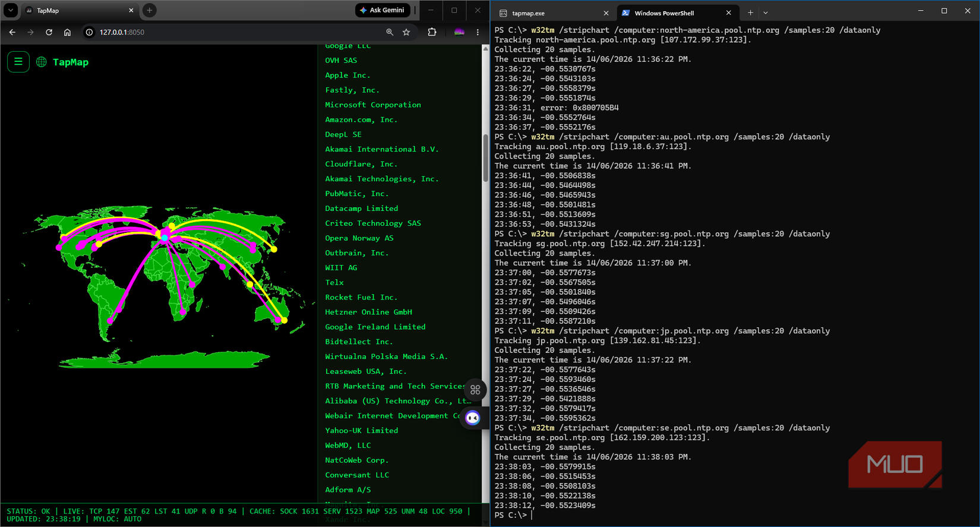Open the tab search dropdown in browser
Screen dimensions: 980x527
(11, 10)
